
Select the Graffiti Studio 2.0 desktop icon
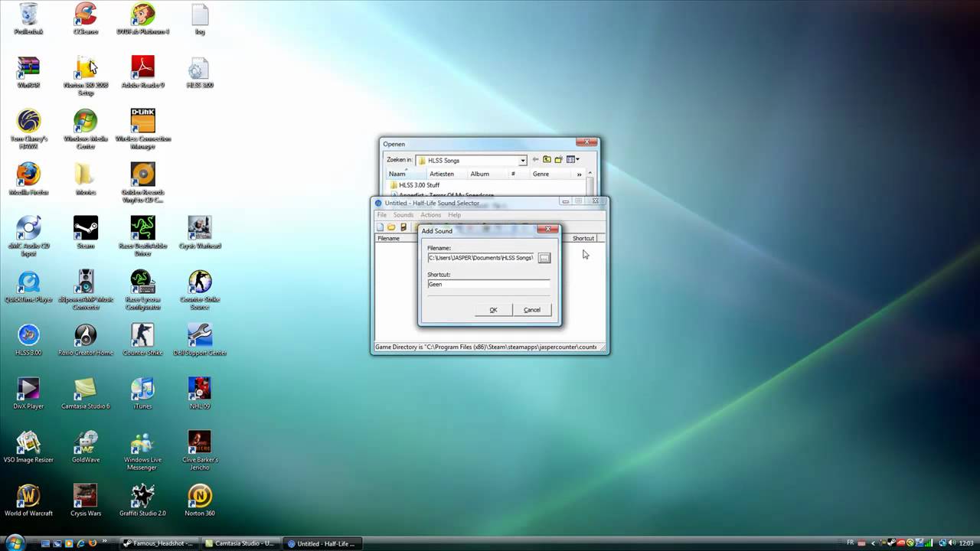[142, 501]
